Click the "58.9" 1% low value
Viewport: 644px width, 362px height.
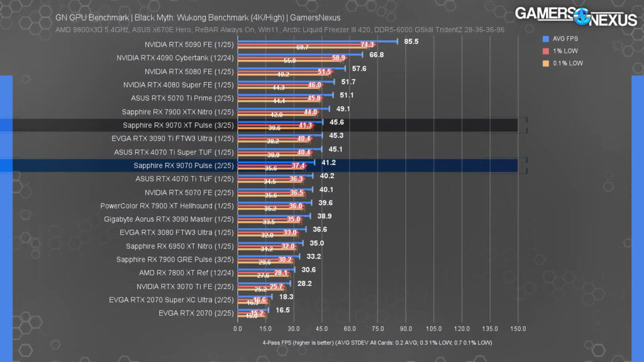click(338, 58)
